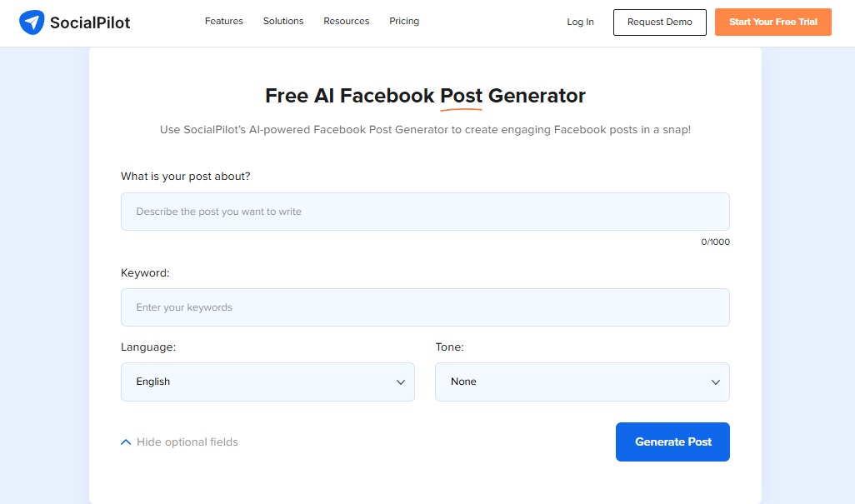The image size is (855, 504).
Task: Select the Start Your Free Trial button
Action: (772, 22)
